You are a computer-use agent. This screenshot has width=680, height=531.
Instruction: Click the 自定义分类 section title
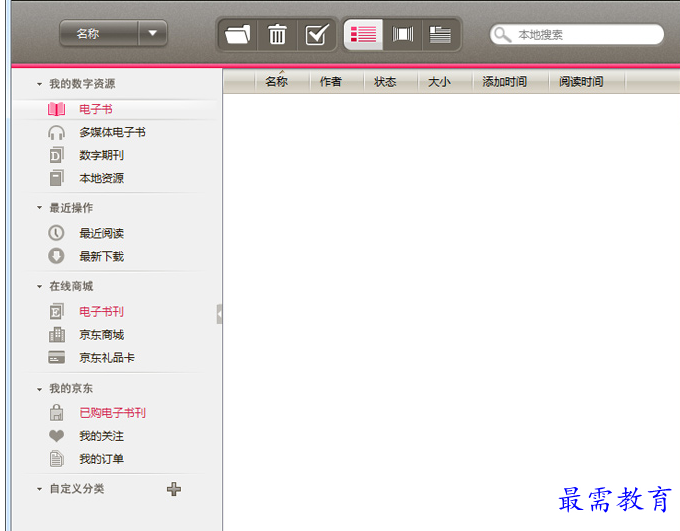click(77, 489)
